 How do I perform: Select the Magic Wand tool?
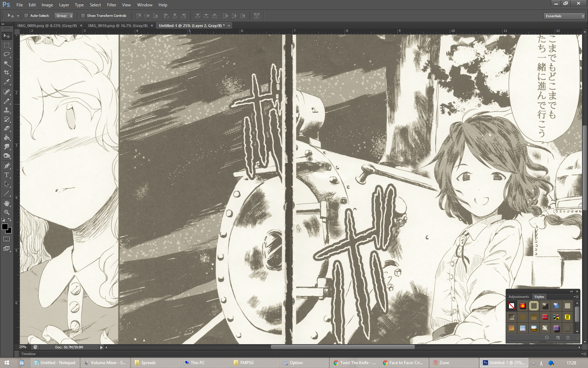click(x=7, y=63)
